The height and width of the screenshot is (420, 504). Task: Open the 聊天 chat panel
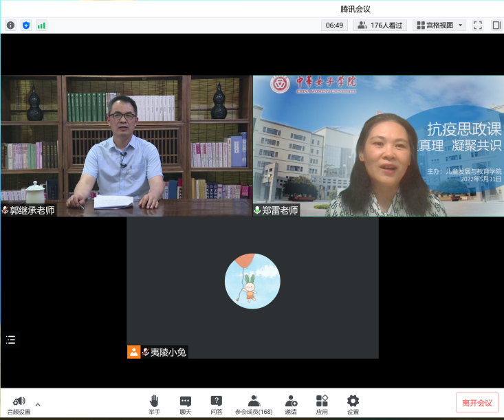[x=185, y=404]
